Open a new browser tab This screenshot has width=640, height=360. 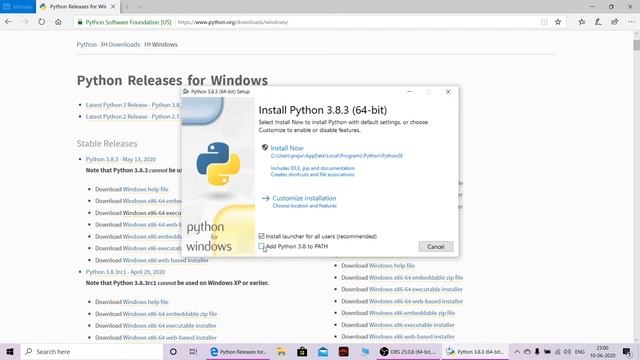click(127, 7)
